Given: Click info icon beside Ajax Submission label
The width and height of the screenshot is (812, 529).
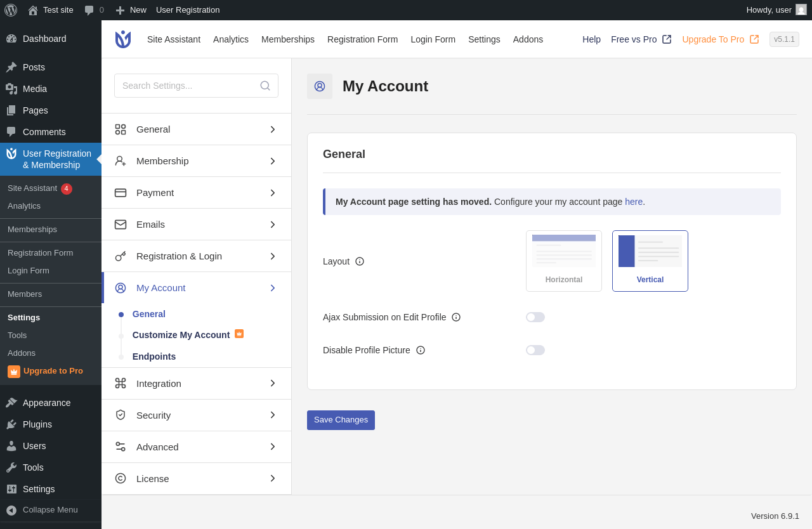Looking at the screenshot, I should tap(456, 317).
